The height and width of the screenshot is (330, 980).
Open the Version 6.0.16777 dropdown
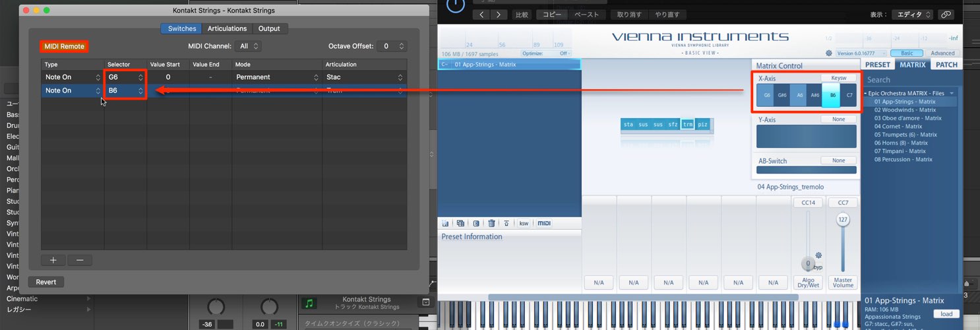tap(860, 53)
